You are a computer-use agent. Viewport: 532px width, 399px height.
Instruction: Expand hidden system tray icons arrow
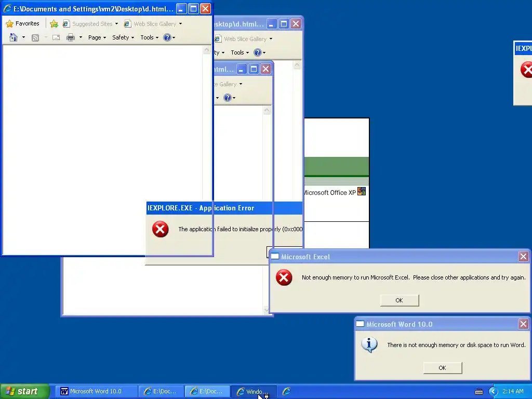click(493, 392)
